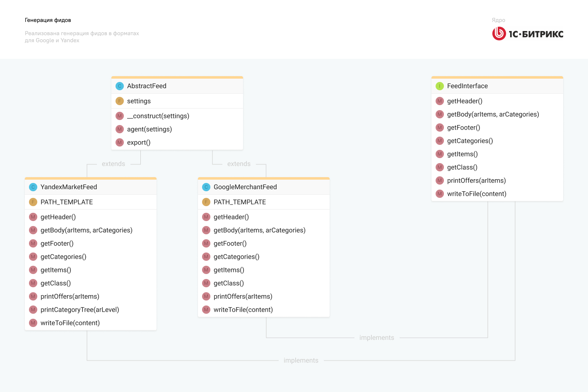Click the Генерация фидов heading
Viewport: 588px width, 392px height.
click(48, 20)
